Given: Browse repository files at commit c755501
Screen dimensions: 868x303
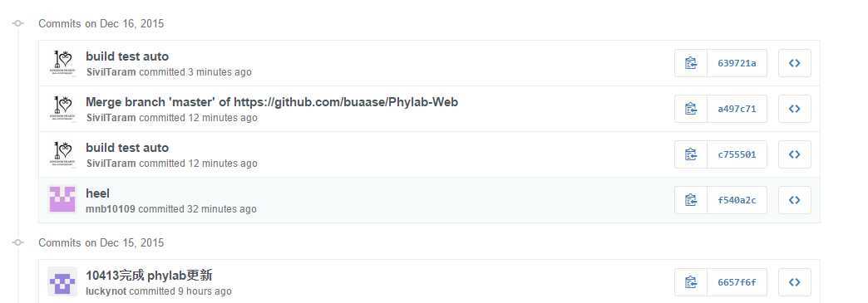Looking at the screenshot, I should [x=794, y=154].
